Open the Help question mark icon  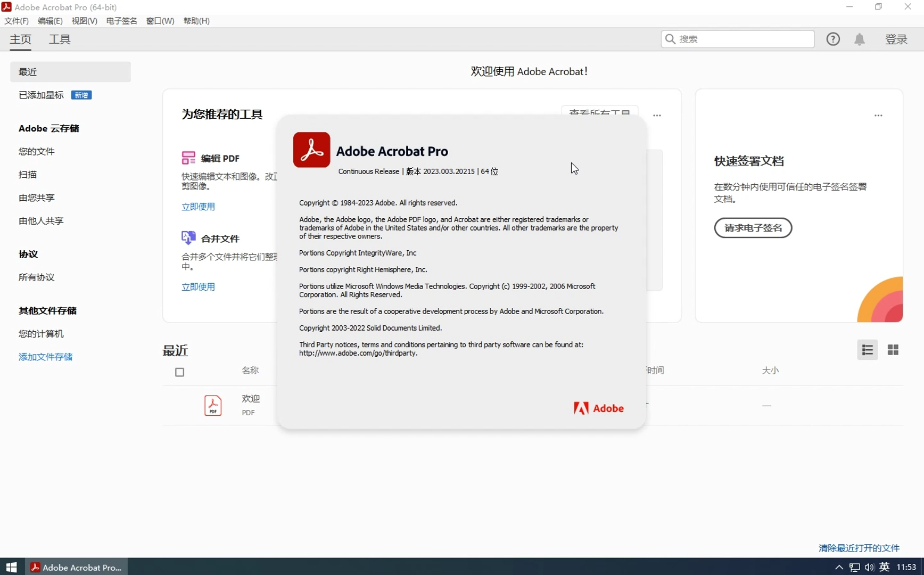point(833,39)
